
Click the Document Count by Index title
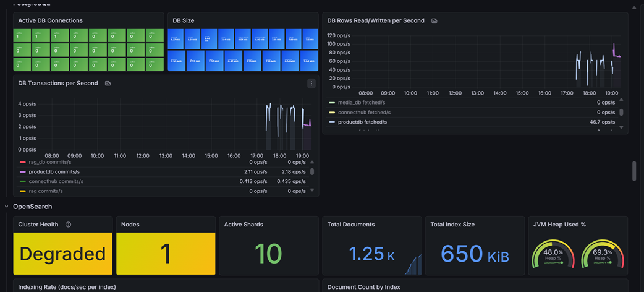pyautogui.click(x=363, y=287)
